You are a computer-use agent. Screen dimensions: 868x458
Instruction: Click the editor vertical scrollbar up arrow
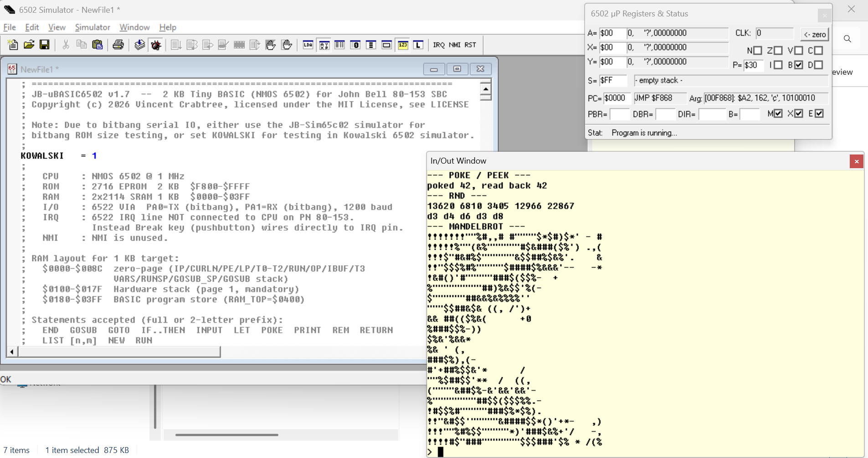(486, 89)
